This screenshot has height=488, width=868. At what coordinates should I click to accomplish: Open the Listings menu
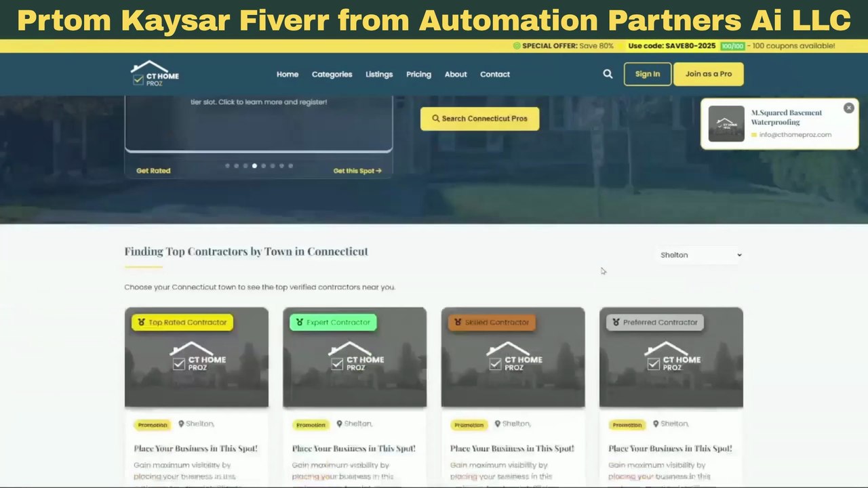pos(379,75)
